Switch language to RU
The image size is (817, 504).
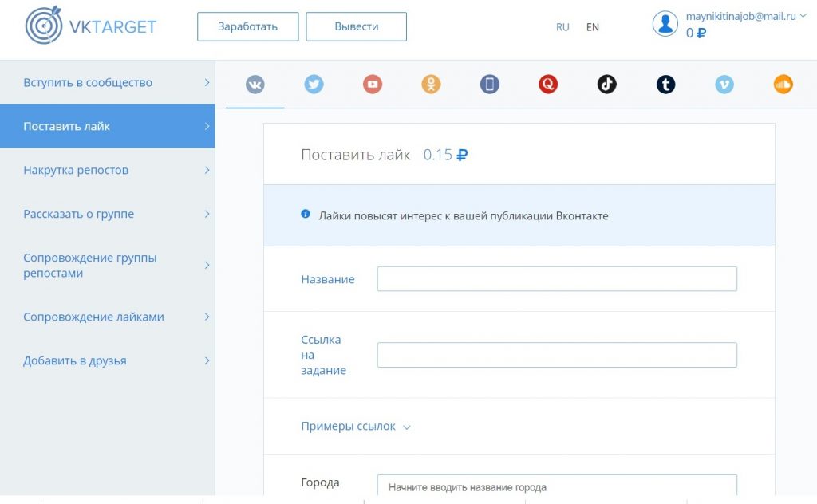pos(562,27)
